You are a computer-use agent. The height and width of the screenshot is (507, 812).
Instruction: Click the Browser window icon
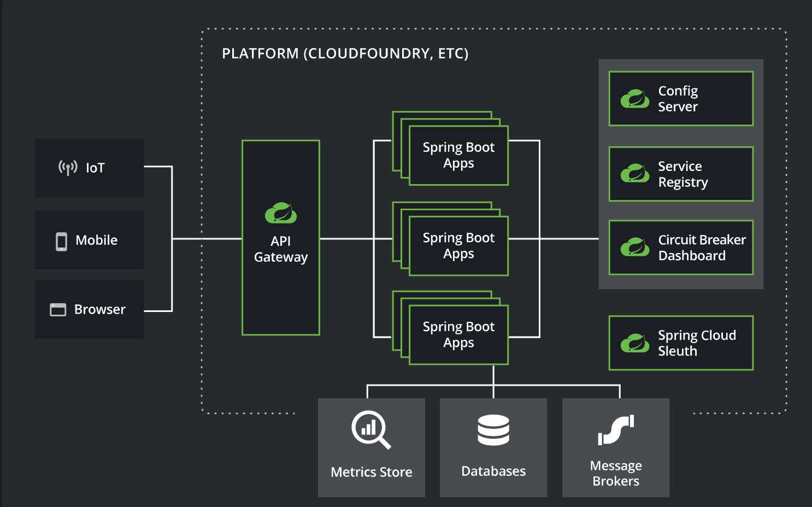coord(58,310)
